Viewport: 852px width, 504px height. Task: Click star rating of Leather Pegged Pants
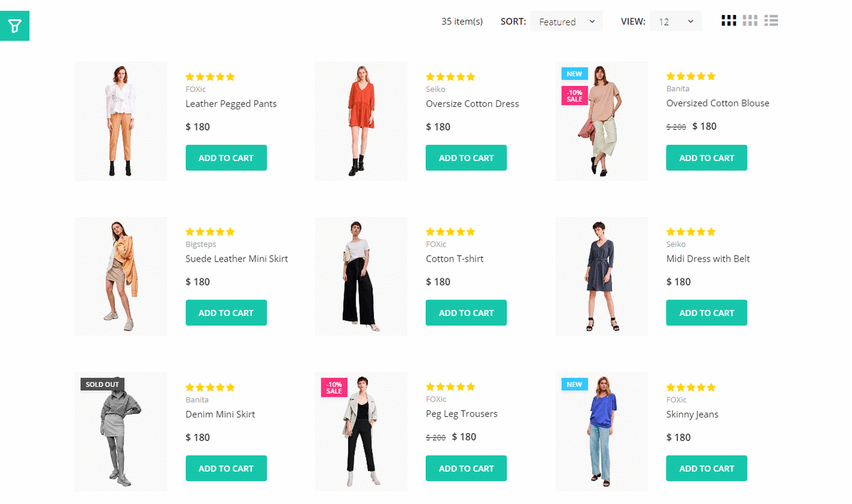pos(210,77)
